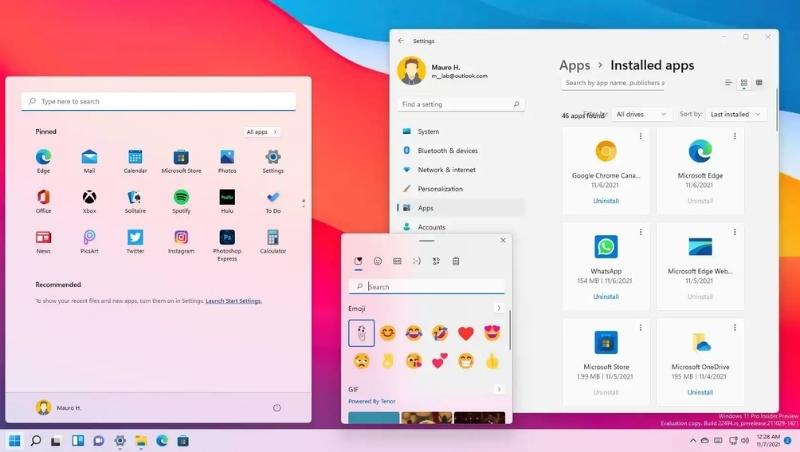Click All apps button in Start menu
Viewport: 800px width, 452px height.
(x=262, y=132)
